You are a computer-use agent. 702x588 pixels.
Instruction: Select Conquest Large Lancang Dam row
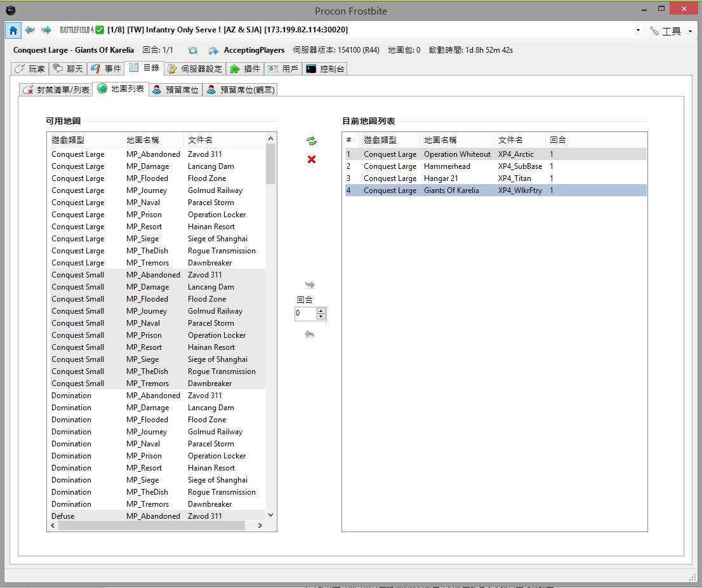click(x=157, y=166)
